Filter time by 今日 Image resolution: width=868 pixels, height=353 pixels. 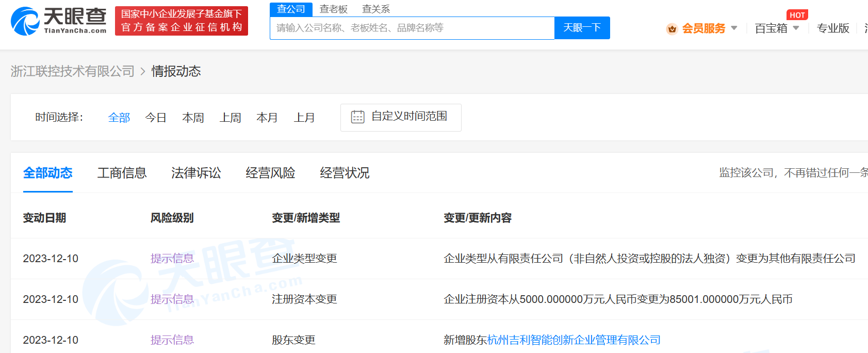coord(156,118)
